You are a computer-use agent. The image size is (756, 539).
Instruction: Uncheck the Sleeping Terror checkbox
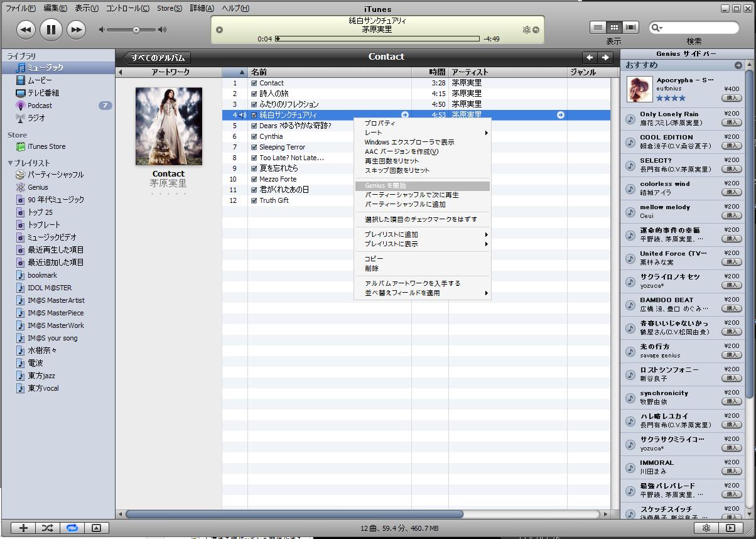(254, 147)
